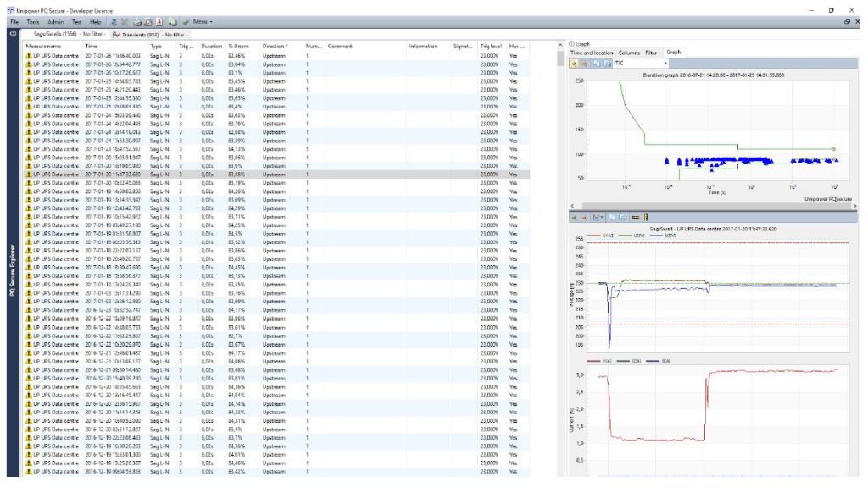Open the Tools menu
Viewport: 868px width, 488px height.
click(x=32, y=21)
